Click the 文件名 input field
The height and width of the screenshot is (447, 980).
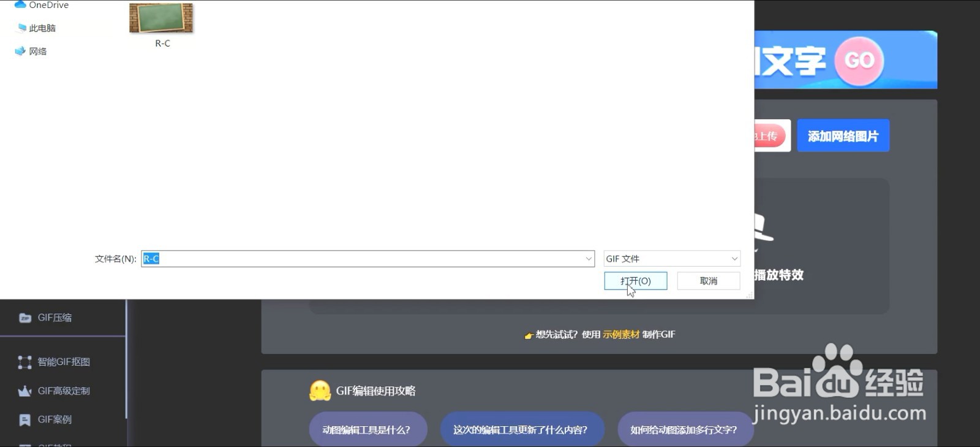pos(367,259)
